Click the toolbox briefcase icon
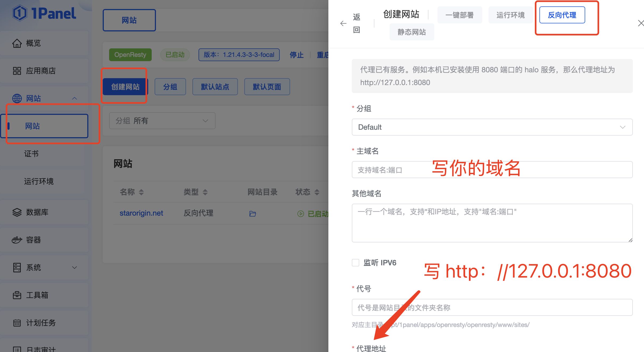This screenshot has width=644, height=352. coord(17,295)
